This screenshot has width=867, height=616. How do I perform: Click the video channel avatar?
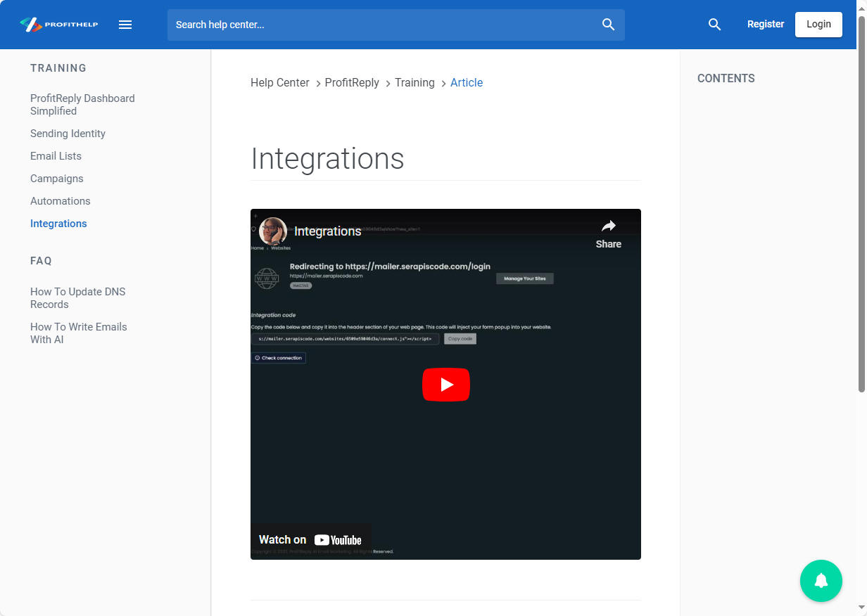tap(273, 231)
